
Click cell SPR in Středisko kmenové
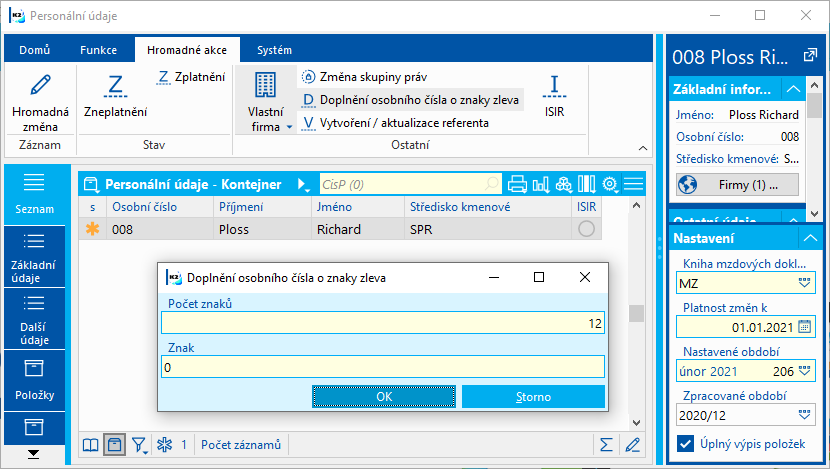click(x=488, y=229)
